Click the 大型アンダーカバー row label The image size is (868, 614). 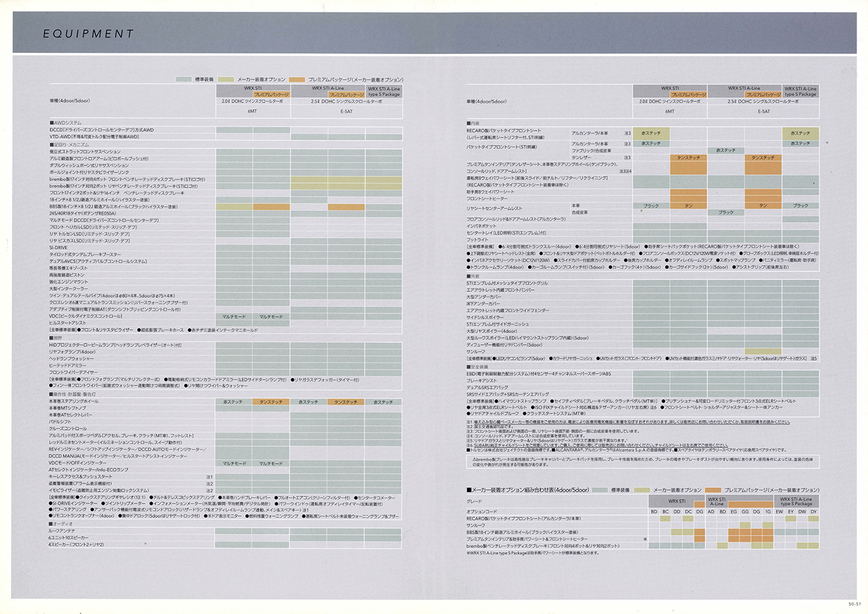tap(484, 297)
